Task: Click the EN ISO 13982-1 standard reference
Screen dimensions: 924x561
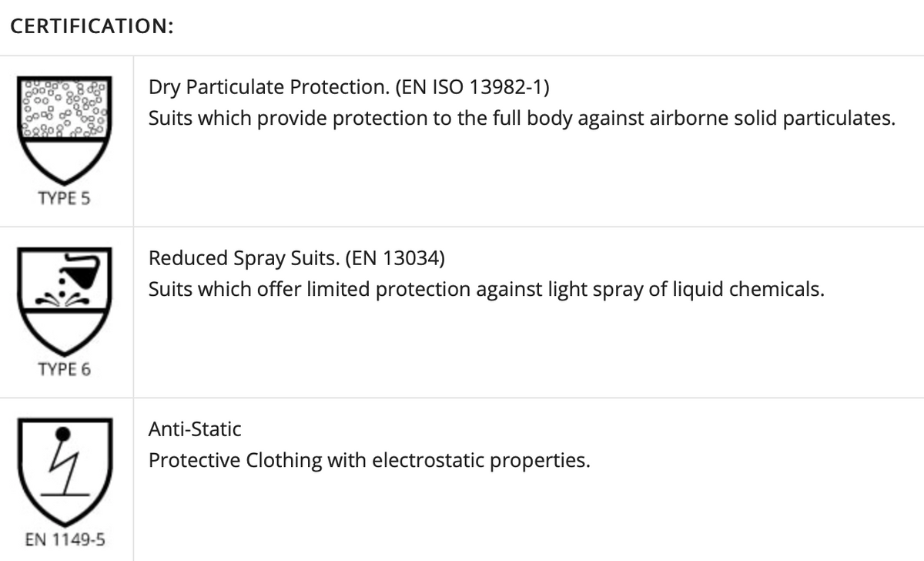Action: [x=472, y=86]
